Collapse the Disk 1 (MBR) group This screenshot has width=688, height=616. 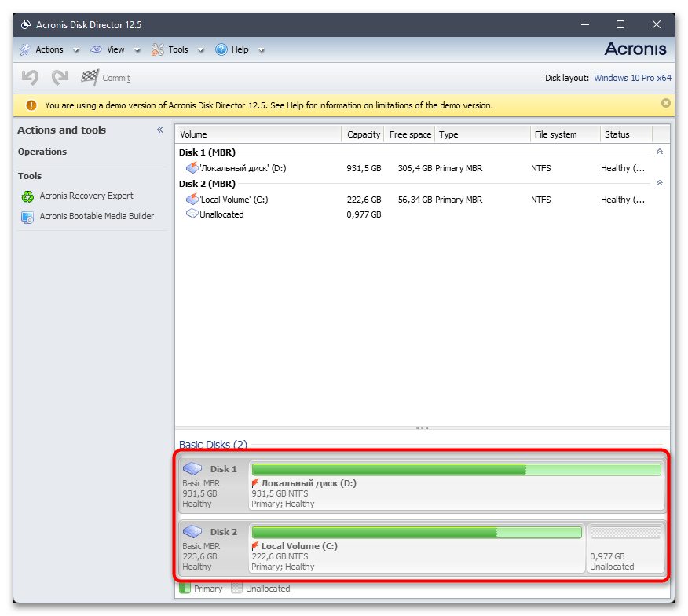pos(659,152)
